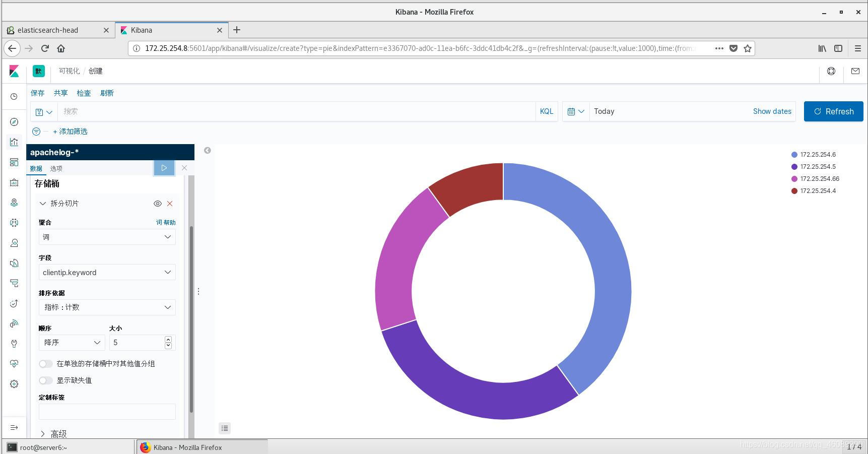Toggle split slices aggregation eye icon
868x454 pixels.
[x=158, y=204]
